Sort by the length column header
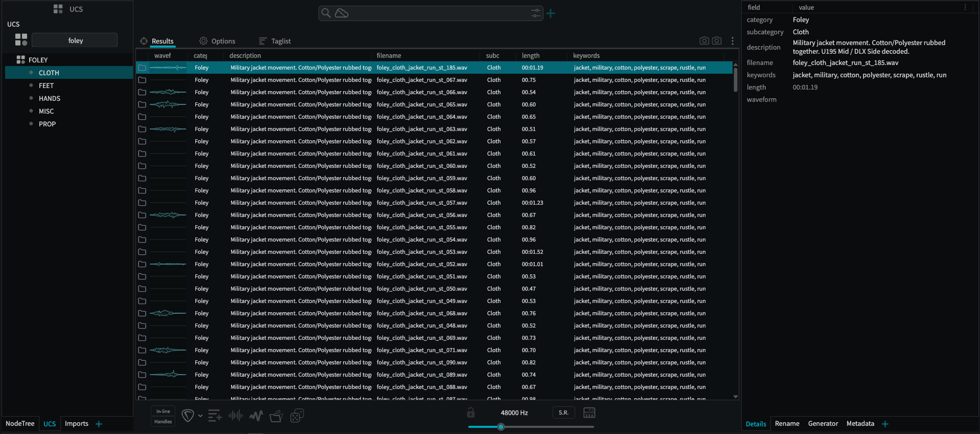This screenshot has width=980, height=434. pos(531,55)
